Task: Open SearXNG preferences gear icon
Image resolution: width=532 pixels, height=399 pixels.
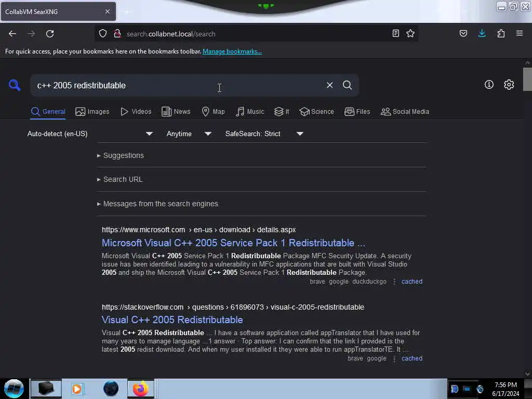Action: pyautogui.click(x=509, y=85)
